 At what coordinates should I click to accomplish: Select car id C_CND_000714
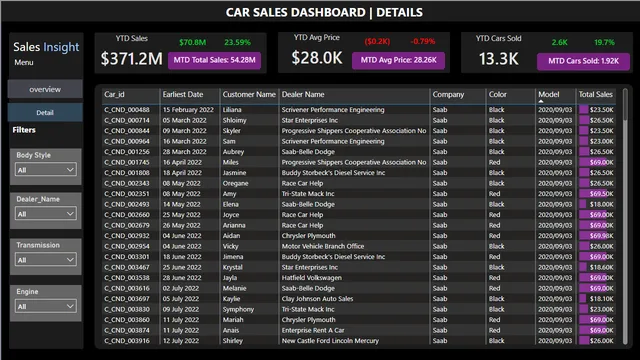coord(127,120)
